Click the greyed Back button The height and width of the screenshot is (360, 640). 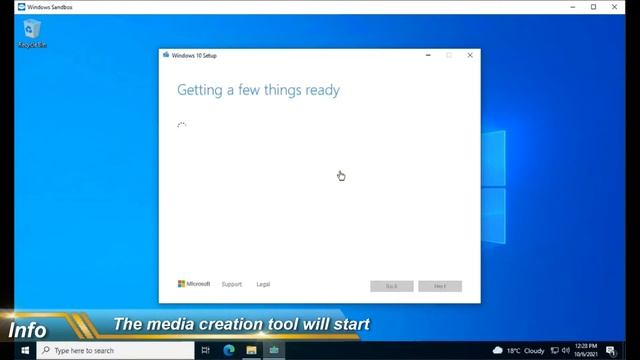[392, 286]
